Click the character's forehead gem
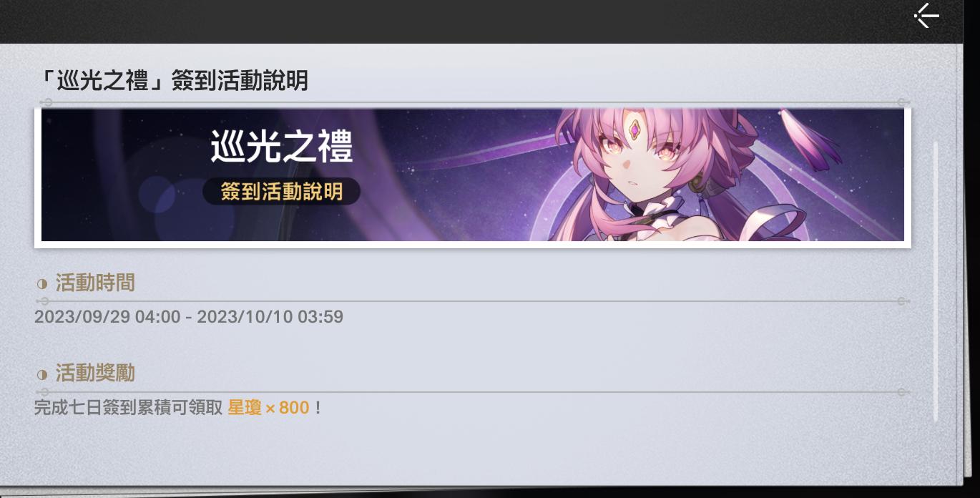The height and width of the screenshot is (498, 980). [x=634, y=130]
